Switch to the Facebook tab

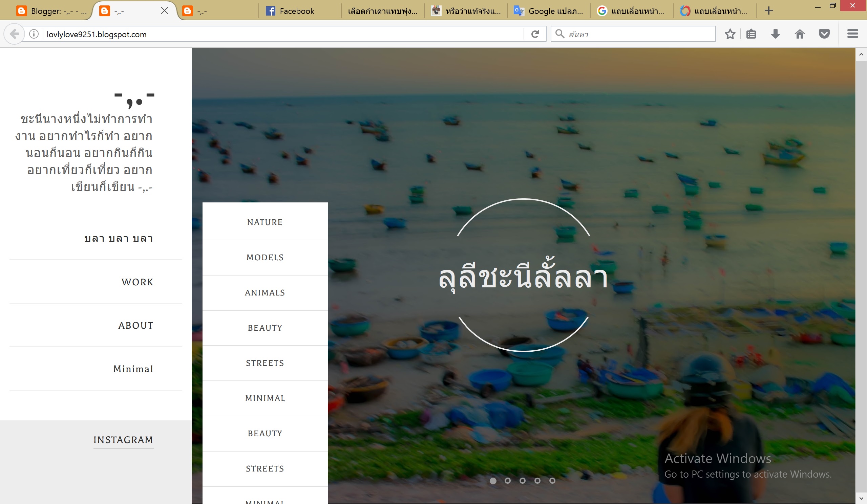tap(300, 11)
